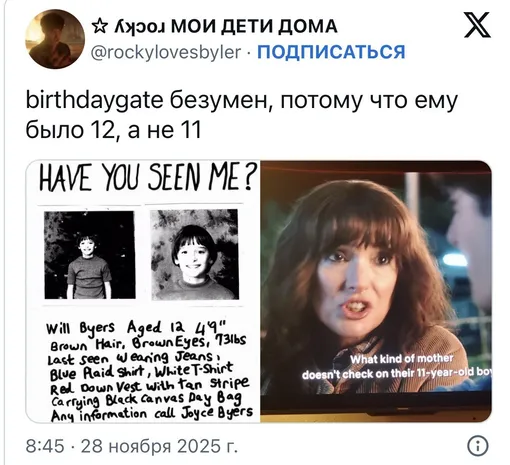This screenshot has height=465, width=510.
Task: Follow the account via ПОДПИСАТЬСЯ
Action: pos(331,52)
